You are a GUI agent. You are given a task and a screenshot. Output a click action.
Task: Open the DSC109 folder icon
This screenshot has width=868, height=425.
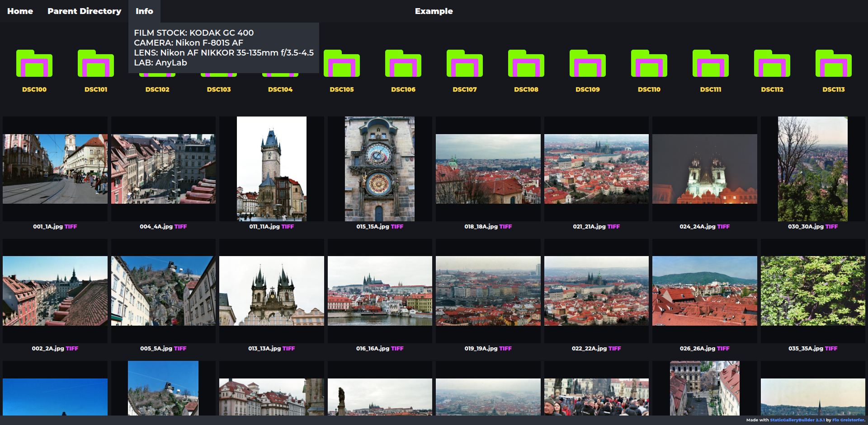588,64
